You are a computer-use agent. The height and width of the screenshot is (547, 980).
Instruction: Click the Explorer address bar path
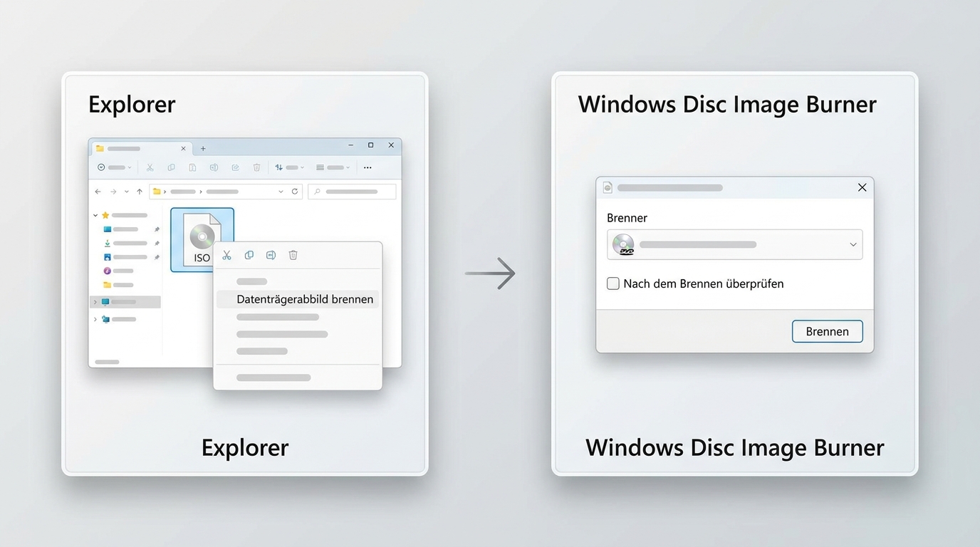tap(226, 192)
